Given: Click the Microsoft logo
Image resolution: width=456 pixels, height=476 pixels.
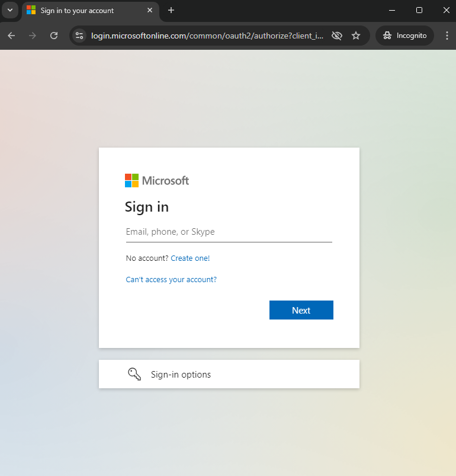Looking at the screenshot, I should pos(157,181).
